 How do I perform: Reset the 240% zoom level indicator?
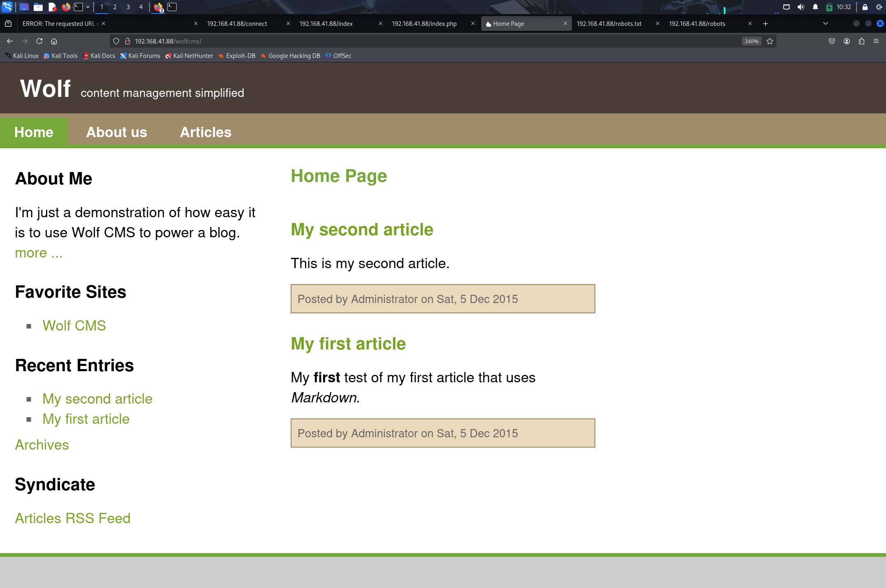(x=751, y=41)
